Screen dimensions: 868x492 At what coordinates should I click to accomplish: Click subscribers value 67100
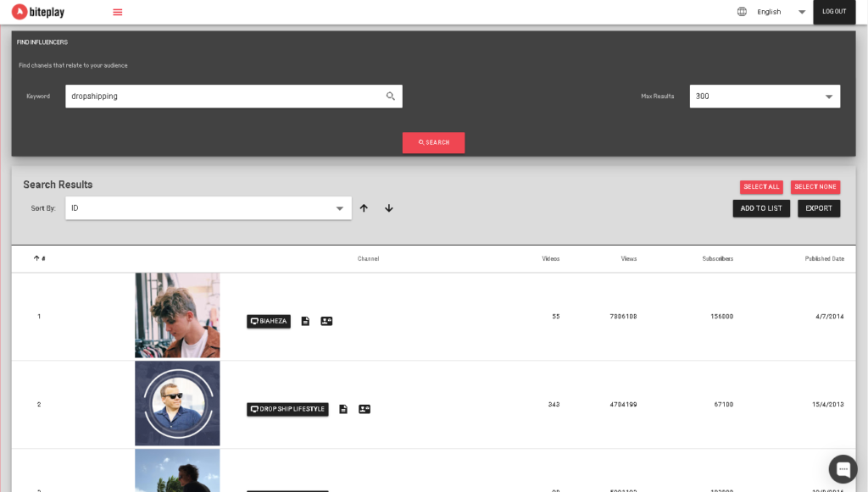click(724, 405)
